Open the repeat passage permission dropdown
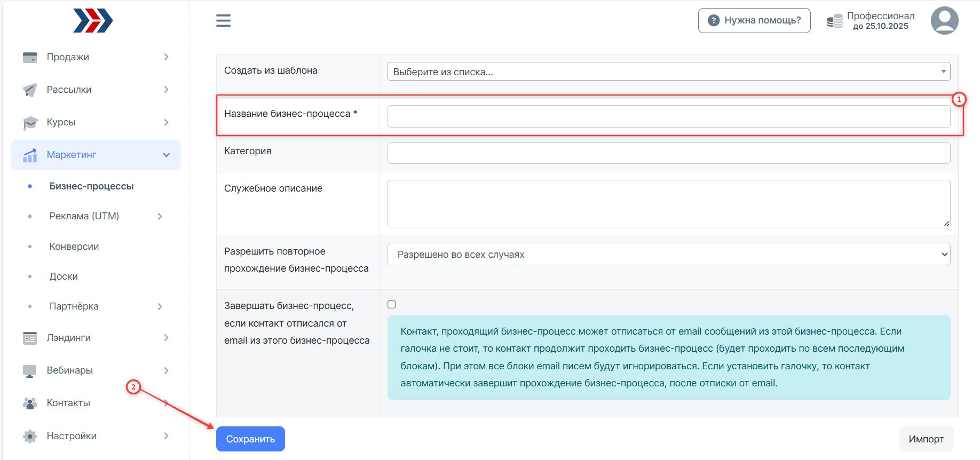 (x=668, y=255)
